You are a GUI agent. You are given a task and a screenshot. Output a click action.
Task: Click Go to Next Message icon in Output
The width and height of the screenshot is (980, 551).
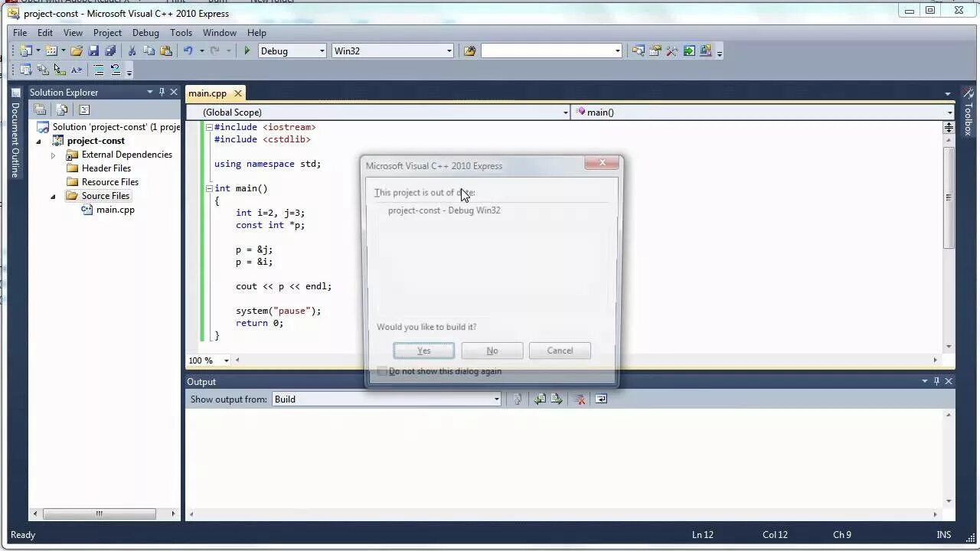point(557,399)
